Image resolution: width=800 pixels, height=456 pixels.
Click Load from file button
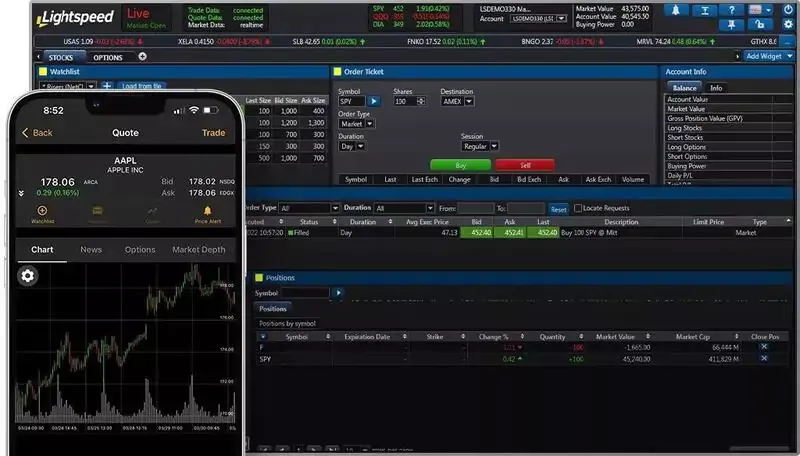pos(142,86)
